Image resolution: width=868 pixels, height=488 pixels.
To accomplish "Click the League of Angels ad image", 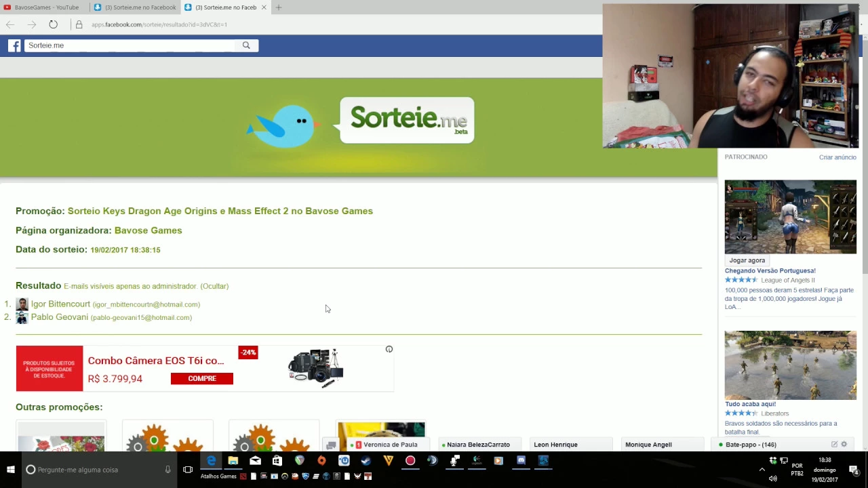I will [x=790, y=217].
